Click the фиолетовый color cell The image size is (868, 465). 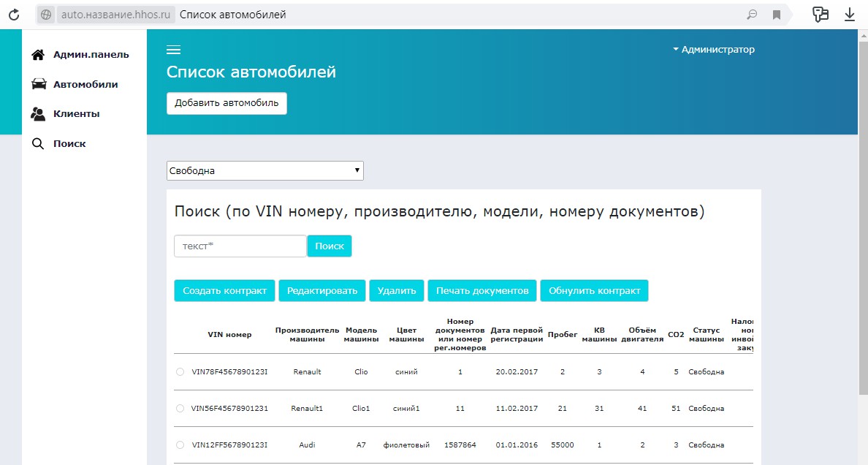[x=406, y=445]
